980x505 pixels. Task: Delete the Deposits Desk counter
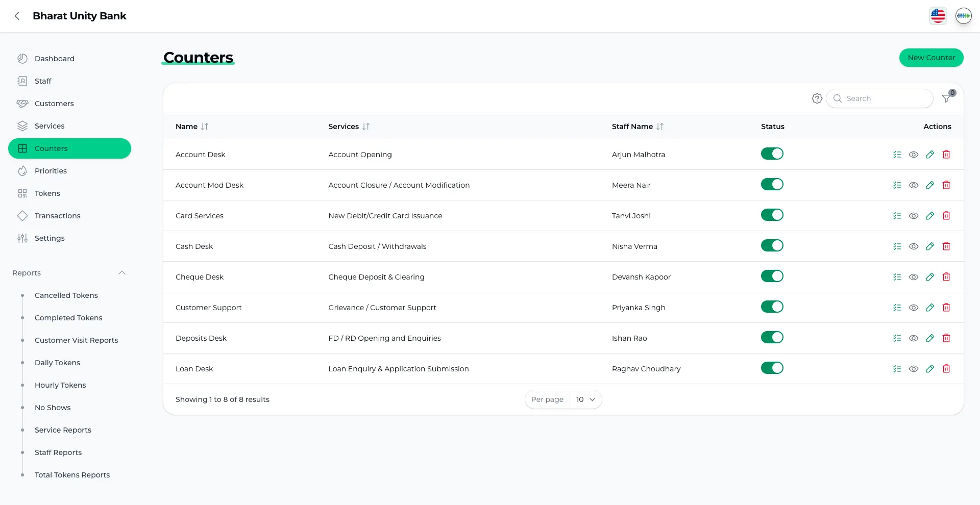pyautogui.click(x=946, y=338)
